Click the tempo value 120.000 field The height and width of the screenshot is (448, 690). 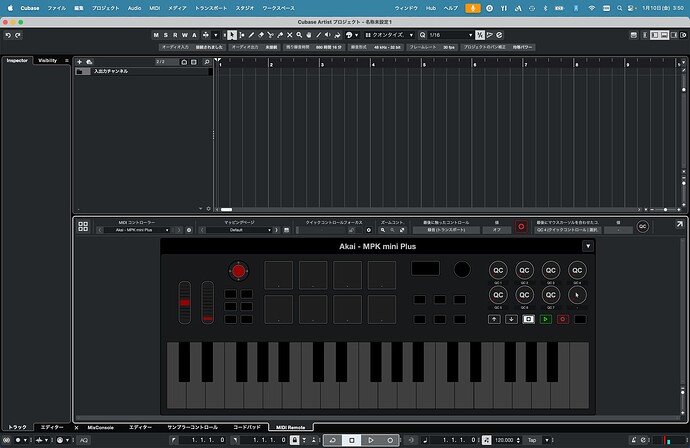tap(504, 440)
